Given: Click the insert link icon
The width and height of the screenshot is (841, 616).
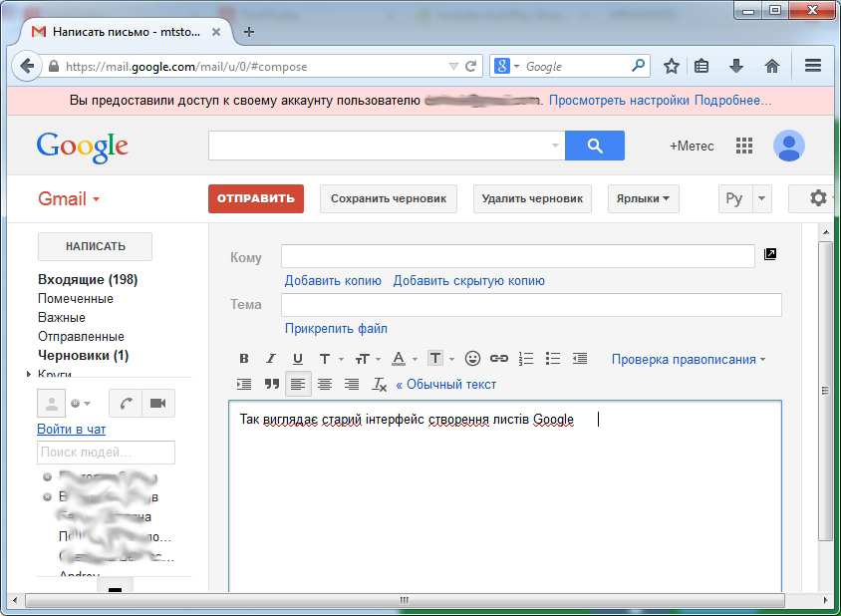Looking at the screenshot, I should click(499, 359).
